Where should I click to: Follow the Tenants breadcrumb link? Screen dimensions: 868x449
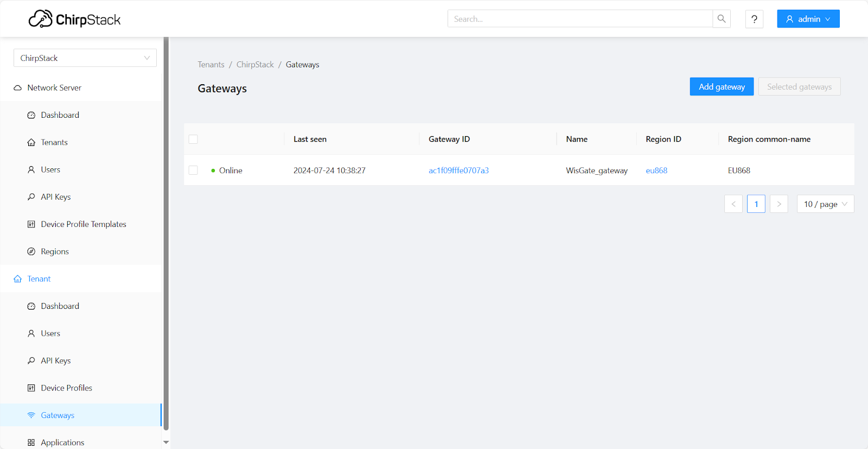[x=210, y=65]
